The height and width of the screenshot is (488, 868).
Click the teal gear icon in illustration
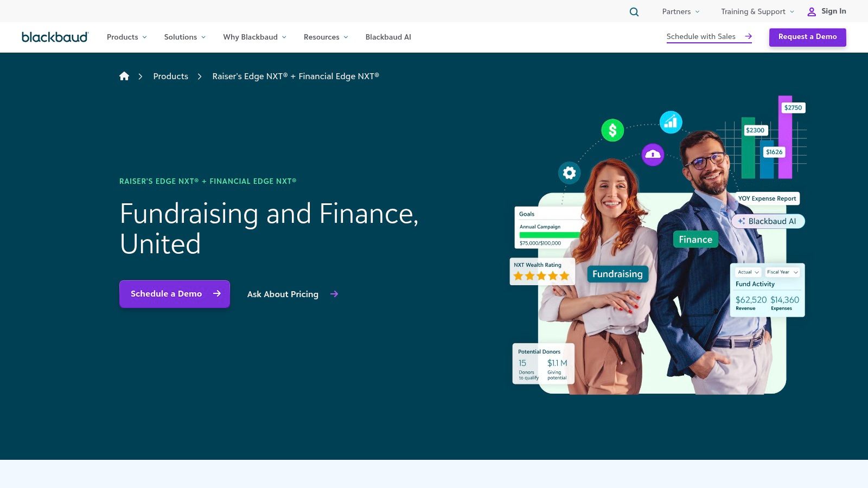569,173
